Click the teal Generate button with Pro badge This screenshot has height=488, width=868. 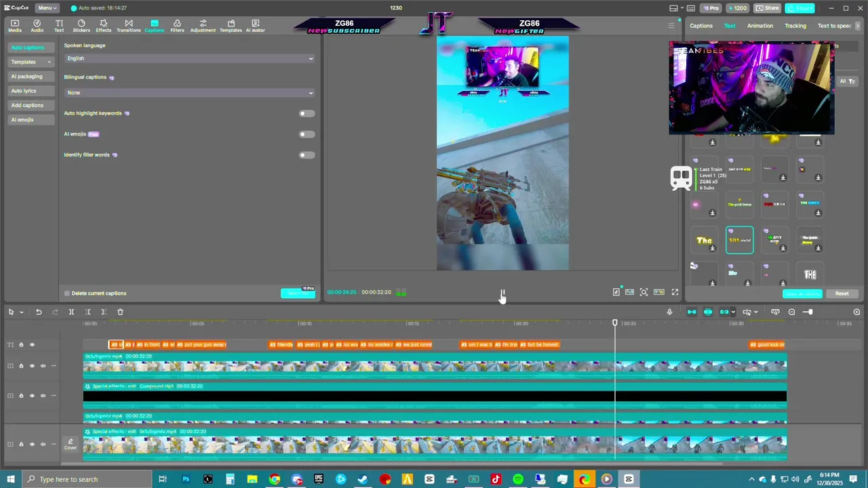click(298, 293)
